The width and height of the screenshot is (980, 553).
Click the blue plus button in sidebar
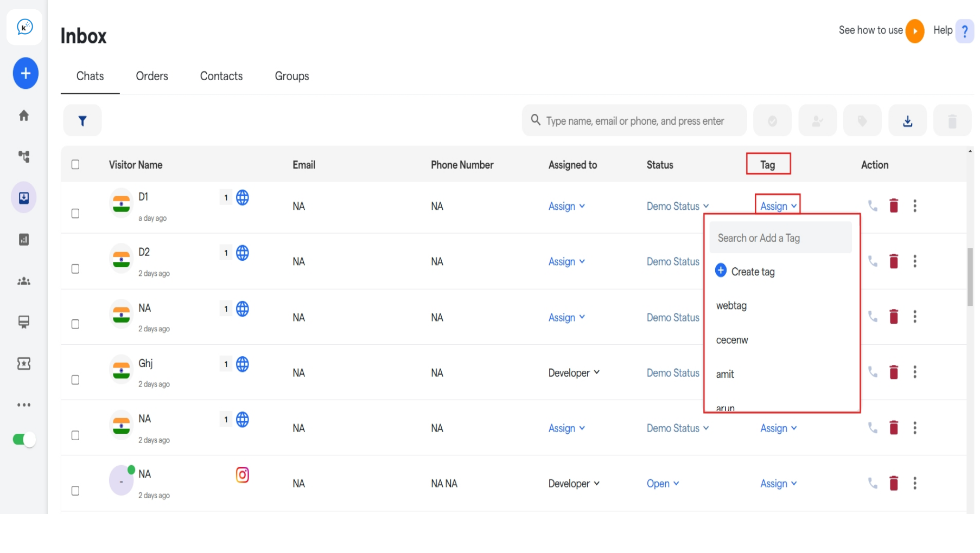point(26,73)
